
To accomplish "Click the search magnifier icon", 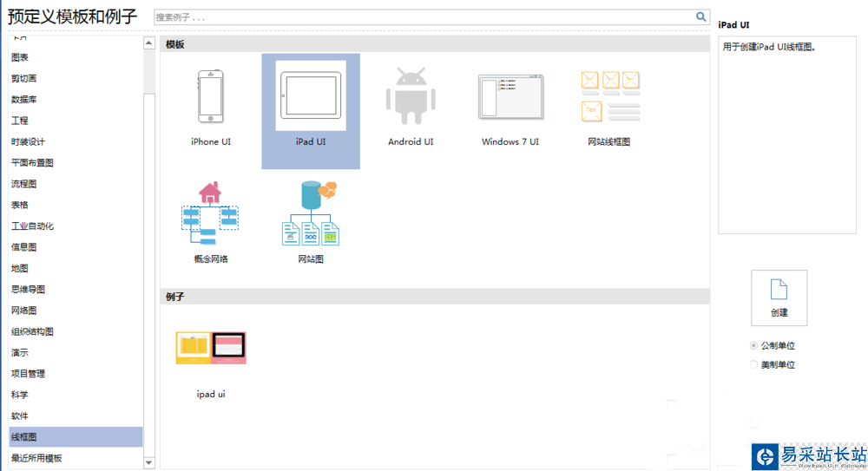I will (700, 16).
